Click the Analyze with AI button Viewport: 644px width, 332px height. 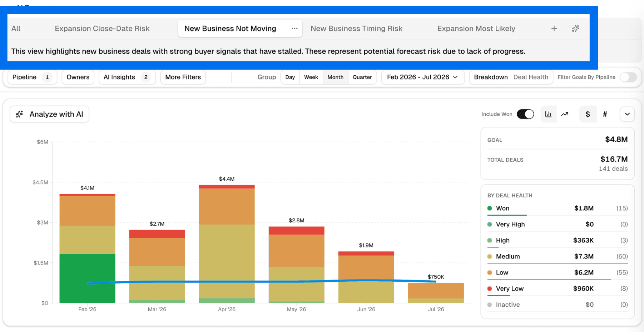coord(49,114)
